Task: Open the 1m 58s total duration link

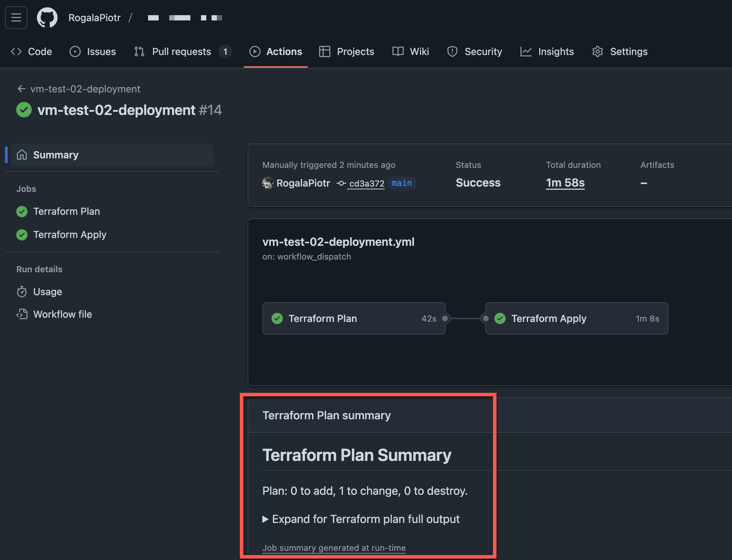Action: point(565,183)
